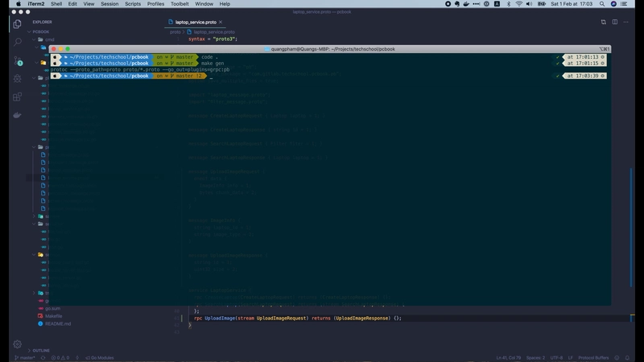Open the volume menu bar icon
Viewport: 644px width, 362px height.
(x=529, y=4)
